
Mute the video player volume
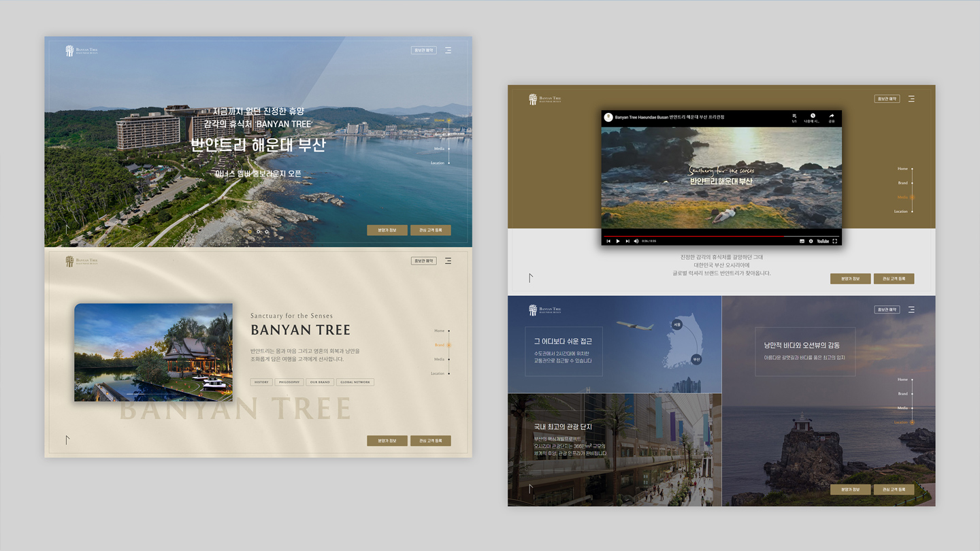click(x=636, y=241)
